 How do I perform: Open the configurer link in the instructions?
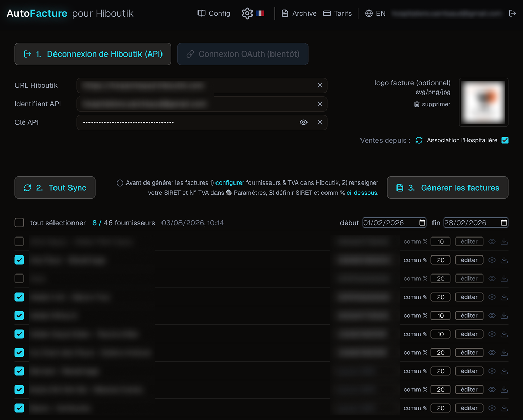(230, 182)
